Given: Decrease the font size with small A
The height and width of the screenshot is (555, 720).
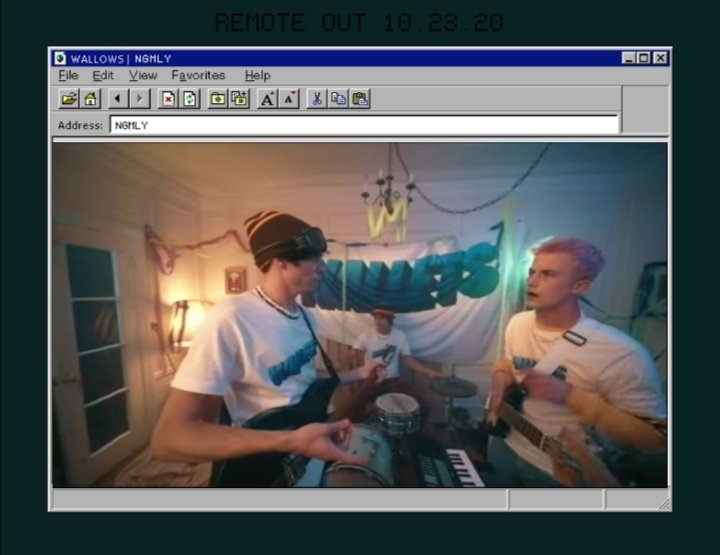Looking at the screenshot, I should point(289,99).
